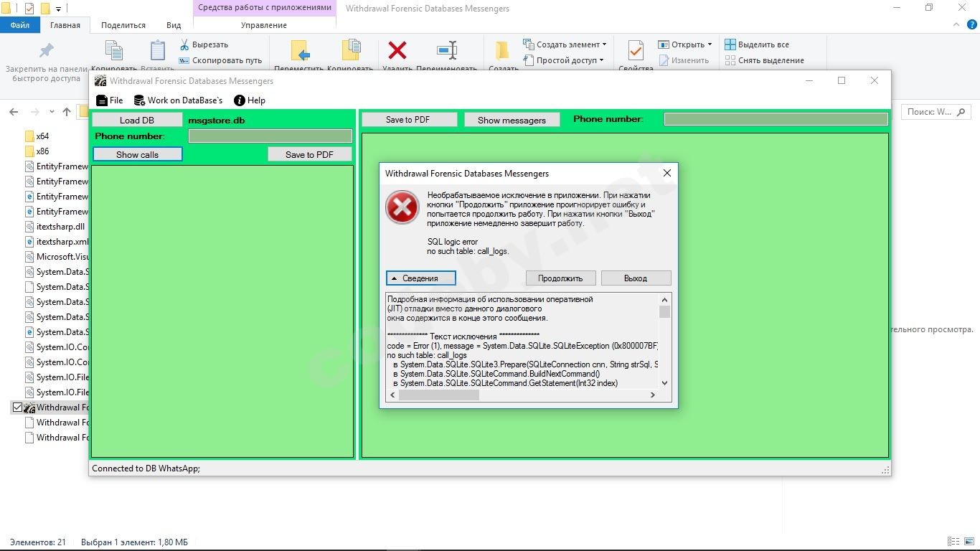Click the Load DB button
Image resolution: width=980 pixels, height=551 pixels.
tap(137, 120)
